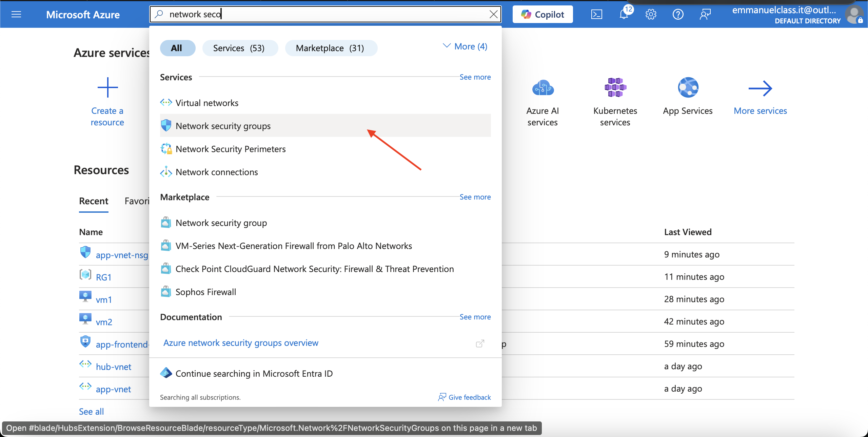Click the Network Security Perimeters icon

click(x=166, y=148)
